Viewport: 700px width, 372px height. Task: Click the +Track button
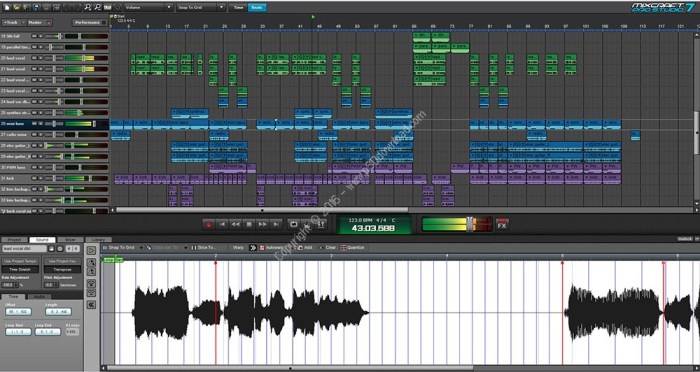pyautogui.click(x=13, y=22)
